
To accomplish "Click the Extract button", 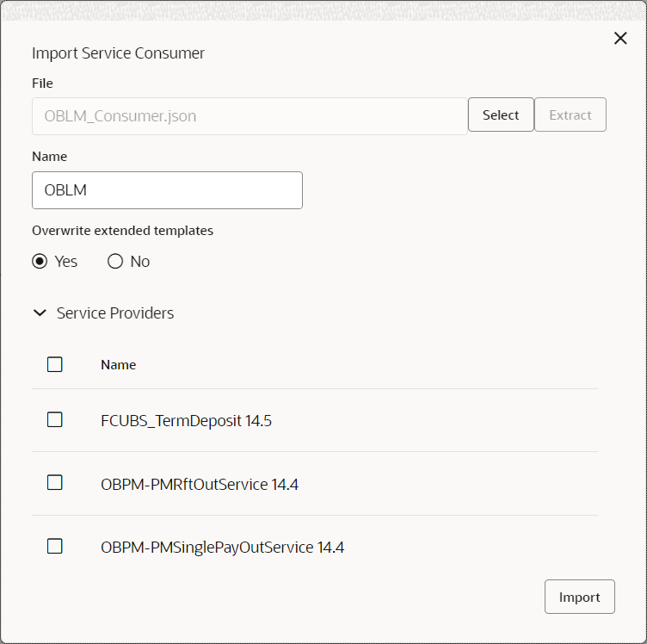I will pos(570,115).
